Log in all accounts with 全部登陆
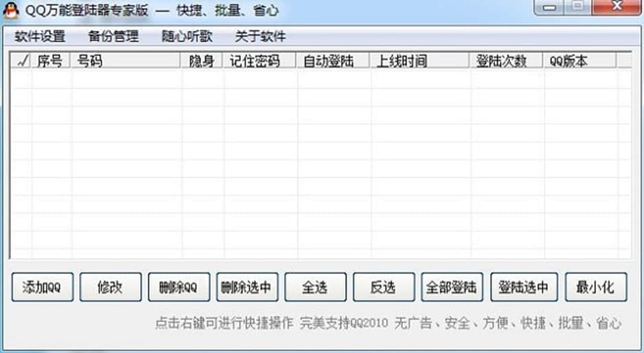 [x=452, y=287]
